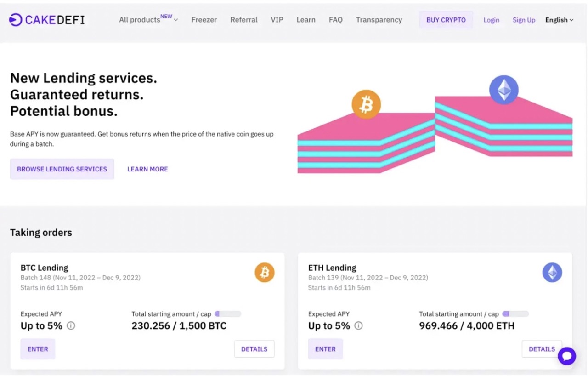Screen dimensions: 588x376
Task: Click ENTER on the ETH Lending card
Action: pos(325,349)
